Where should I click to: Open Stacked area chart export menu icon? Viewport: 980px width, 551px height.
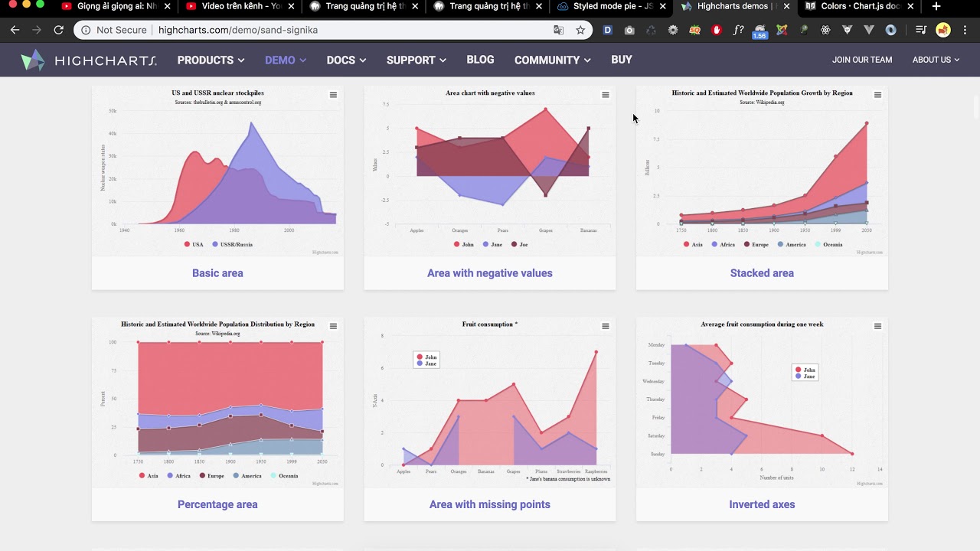[877, 95]
